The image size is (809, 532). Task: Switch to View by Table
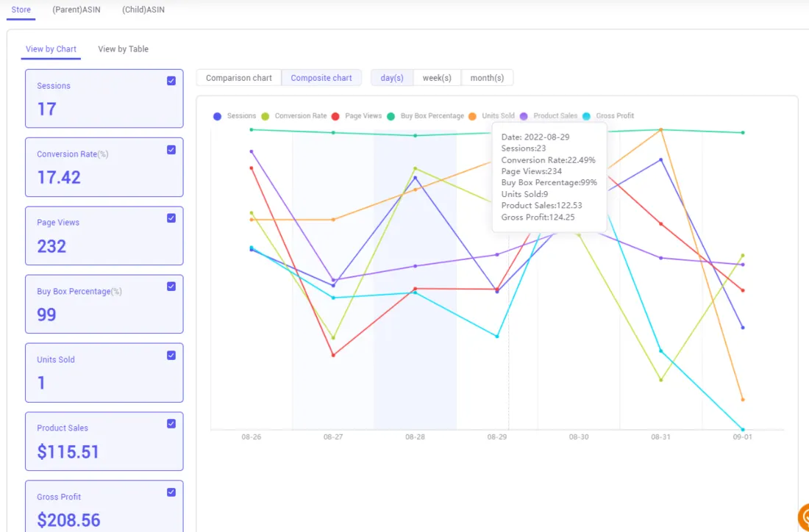(123, 48)
